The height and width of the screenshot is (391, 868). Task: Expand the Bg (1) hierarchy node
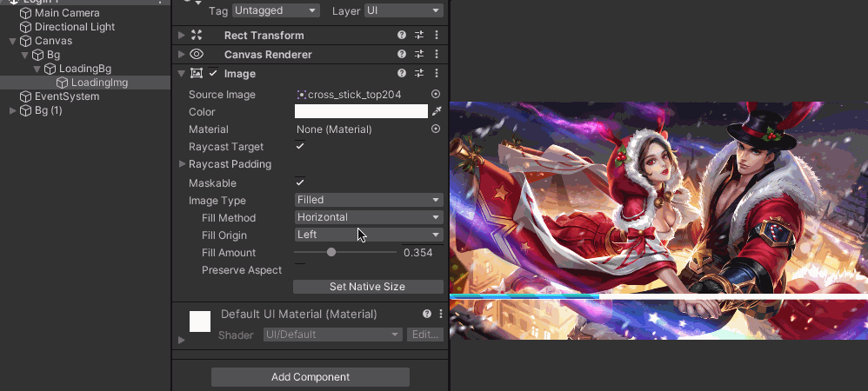click(x=13, y=110)
